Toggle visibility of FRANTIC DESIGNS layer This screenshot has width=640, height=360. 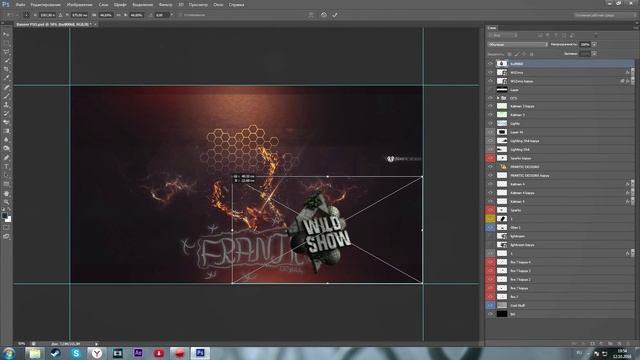click(490, 167)
